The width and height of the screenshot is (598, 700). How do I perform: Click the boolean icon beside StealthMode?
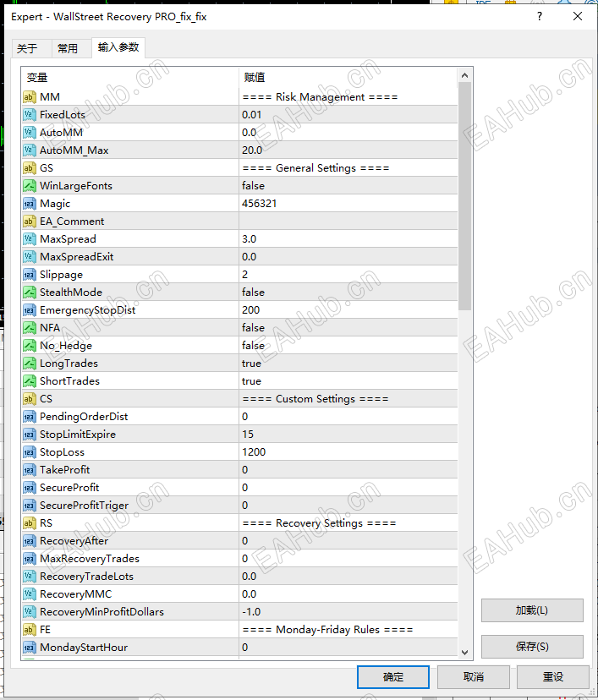[29, 293]
